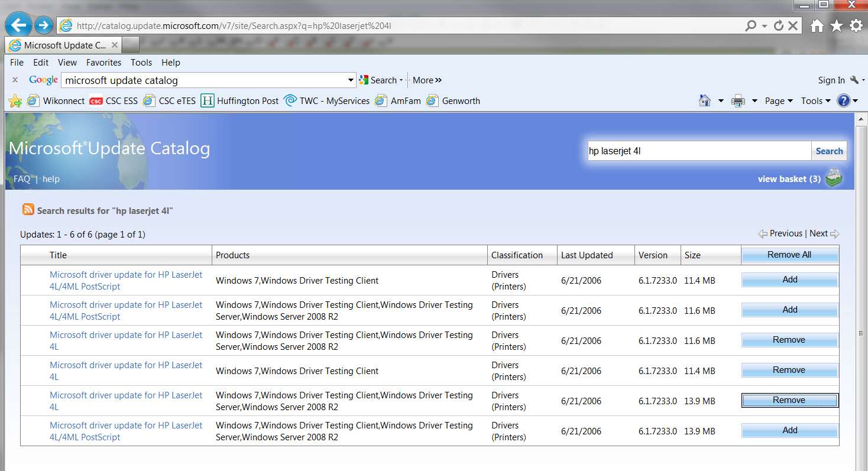Image resolution: width=868 pixels, height=471 pixels.
Task: Click the Add to Favorites bar star icon
Action: click(x=15, y=101)
